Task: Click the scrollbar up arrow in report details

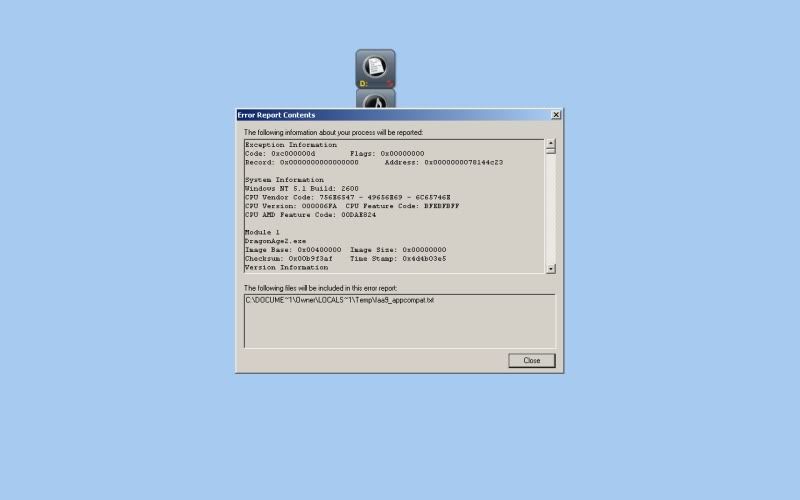Action: pos(550,143)
